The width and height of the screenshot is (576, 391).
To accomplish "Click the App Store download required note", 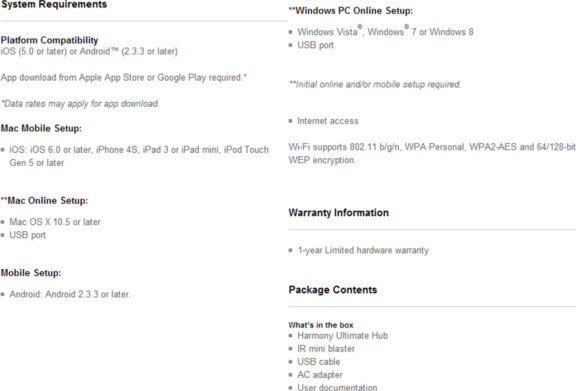I will tap(124, 78).
